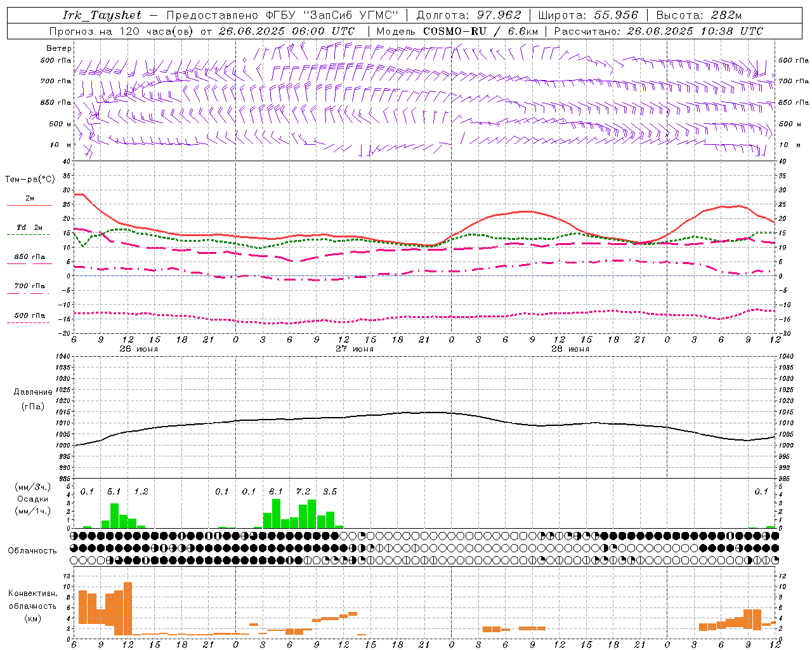Image resolution: width=812 pixels, height=650 pixels.
Task: Select the Тем-ра(°C) temperature label
Action: click(30, 180)
